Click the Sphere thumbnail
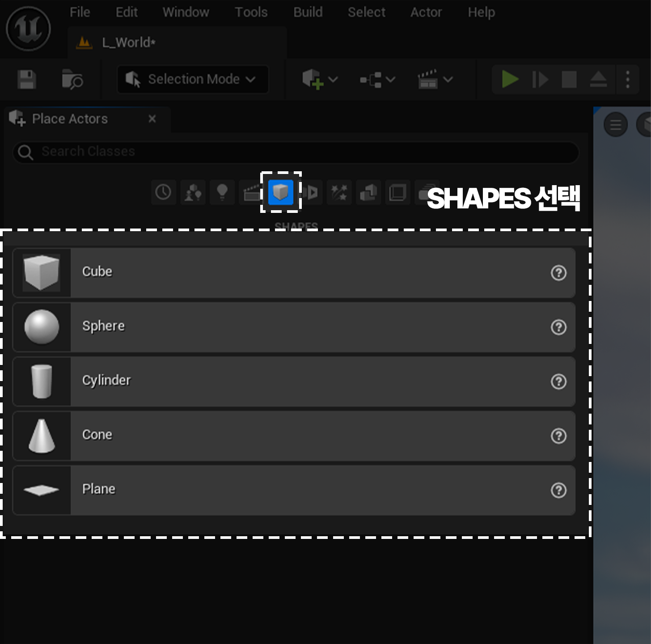651x644 pixels. tap(42, 327)
